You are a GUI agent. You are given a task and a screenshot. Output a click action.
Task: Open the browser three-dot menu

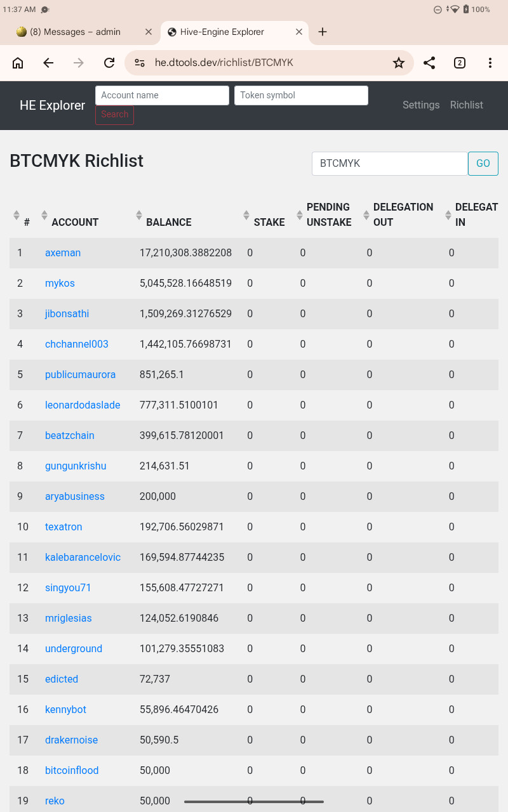(x=490, y=63)
